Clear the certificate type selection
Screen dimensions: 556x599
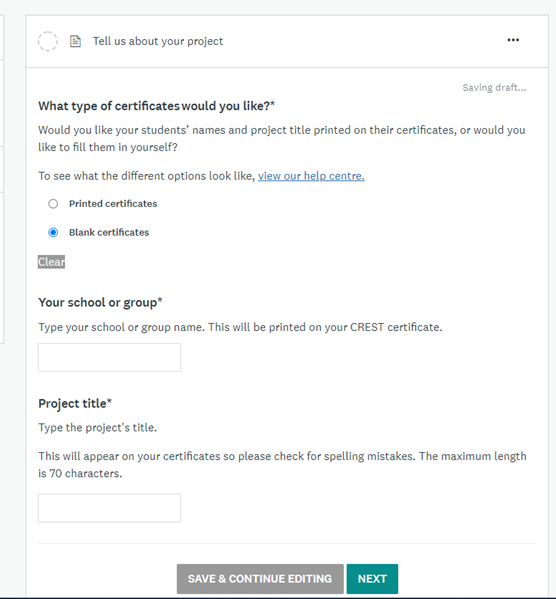(51, 262)
